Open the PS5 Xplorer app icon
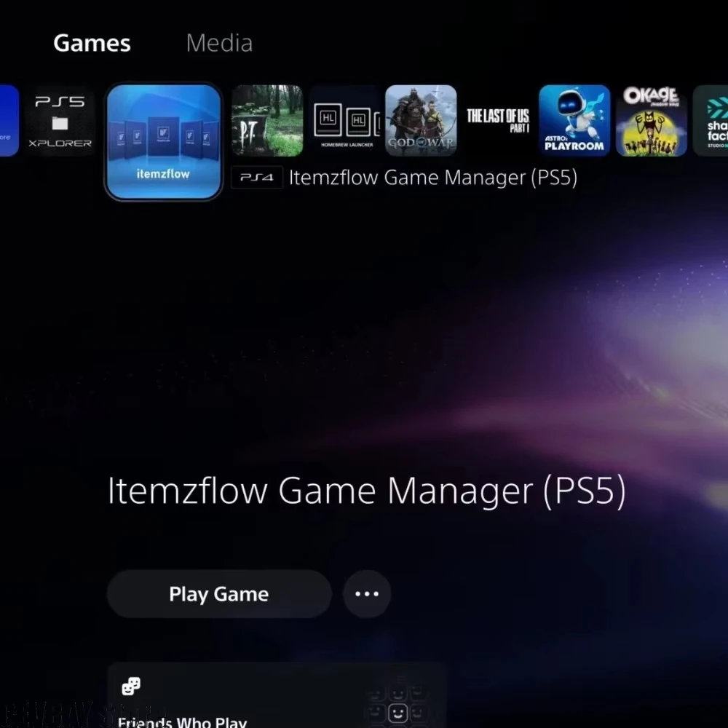 click(x=60, y=120)
